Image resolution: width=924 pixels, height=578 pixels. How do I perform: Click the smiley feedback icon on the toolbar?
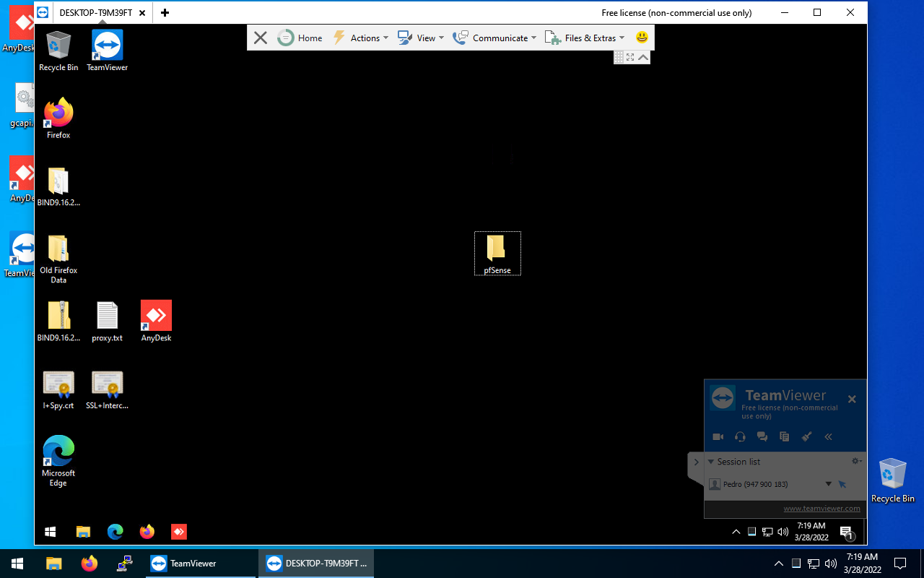pos(641,37)
